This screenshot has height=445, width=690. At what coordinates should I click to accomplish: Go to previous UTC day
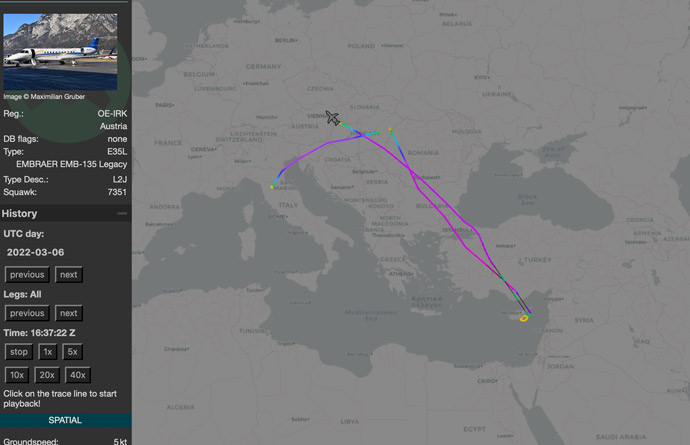[x=27, y=275]
